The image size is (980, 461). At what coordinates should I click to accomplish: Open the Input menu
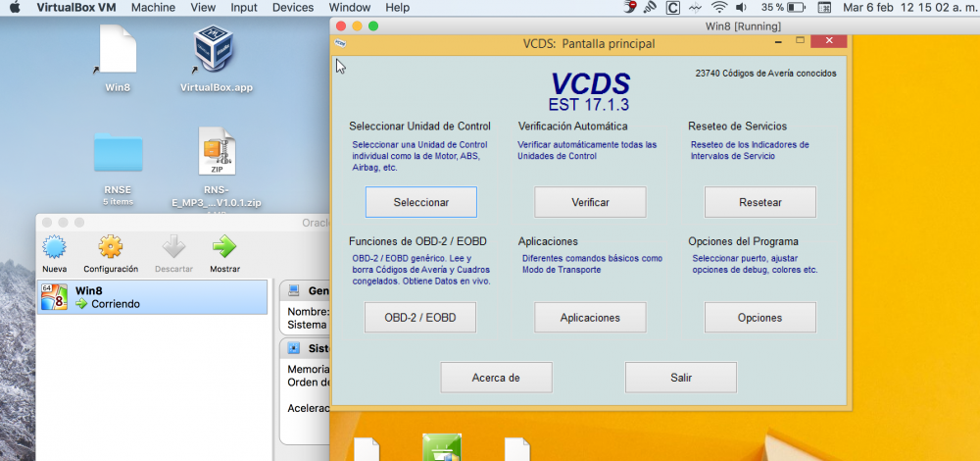(x=244, y=8)
